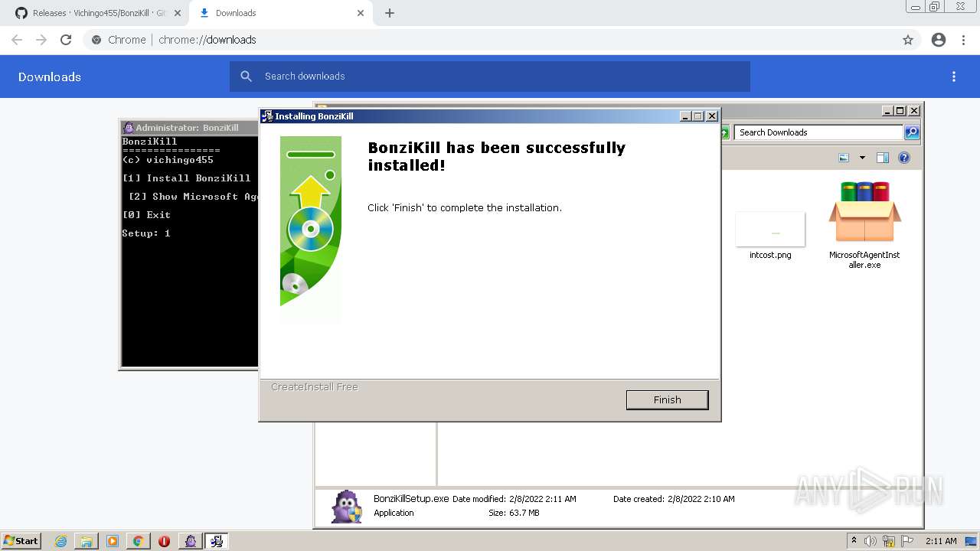Click the installer taskbar button
980x551 pixels.
click(217, 541)
